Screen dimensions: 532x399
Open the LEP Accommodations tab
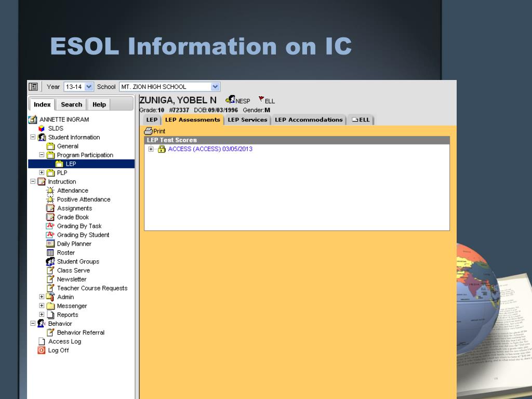309,120
